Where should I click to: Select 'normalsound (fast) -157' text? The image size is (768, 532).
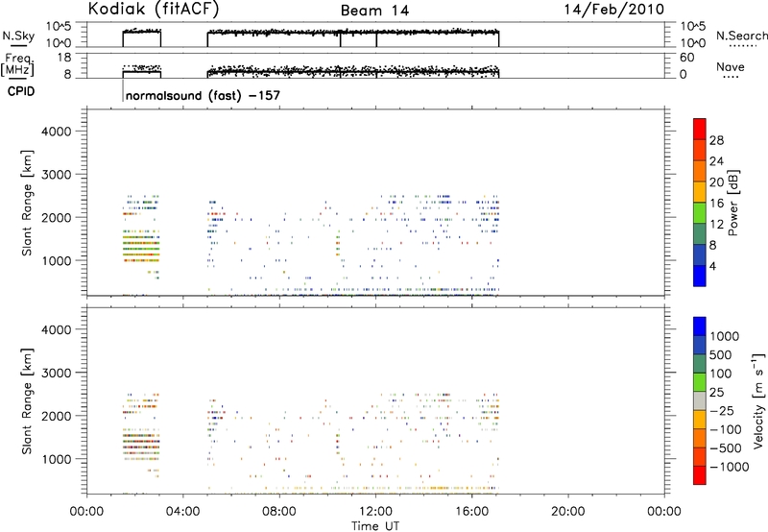pyautogui.click(x=203, y=95)
